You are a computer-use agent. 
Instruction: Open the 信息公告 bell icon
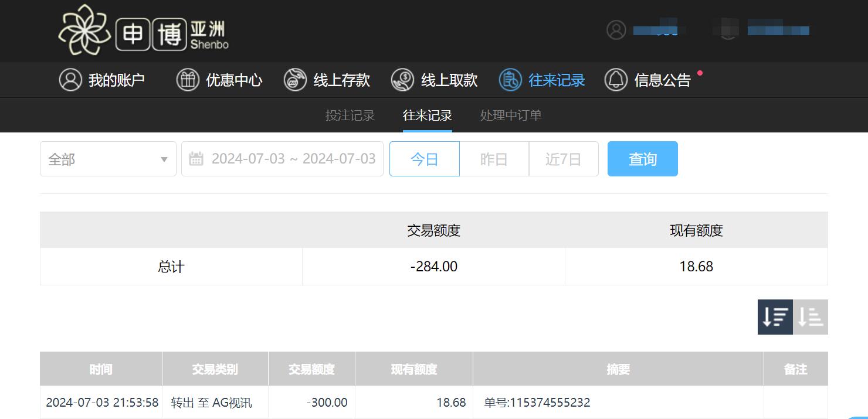615,80
